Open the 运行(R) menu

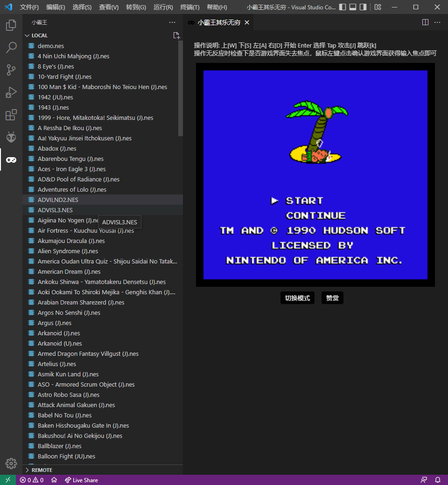point(163,7)
